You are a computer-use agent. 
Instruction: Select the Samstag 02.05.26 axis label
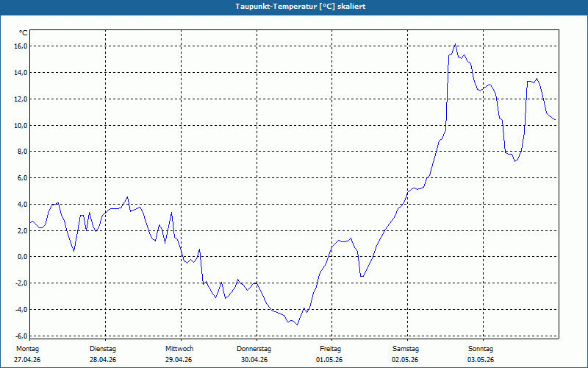click(406, 354)
